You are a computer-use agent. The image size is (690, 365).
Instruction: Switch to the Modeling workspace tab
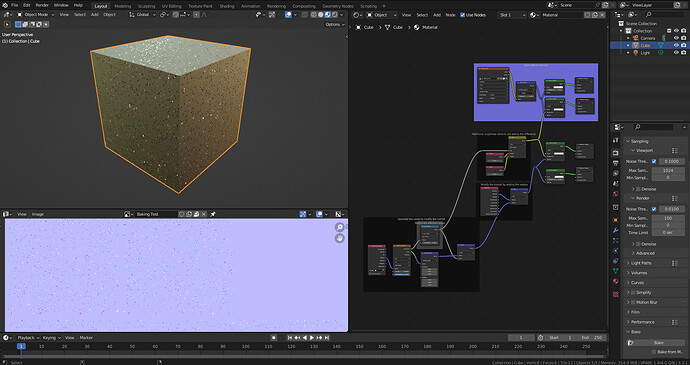(123, 6)
